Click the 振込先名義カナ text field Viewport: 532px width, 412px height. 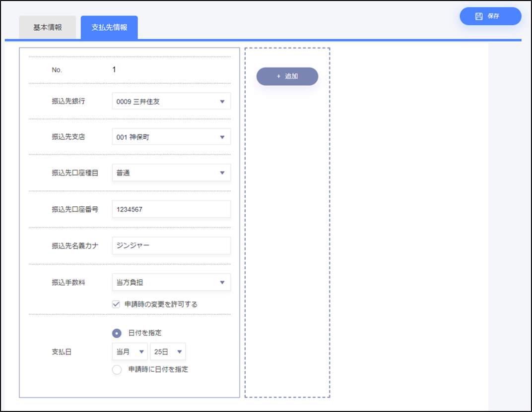tap(171, 245)
